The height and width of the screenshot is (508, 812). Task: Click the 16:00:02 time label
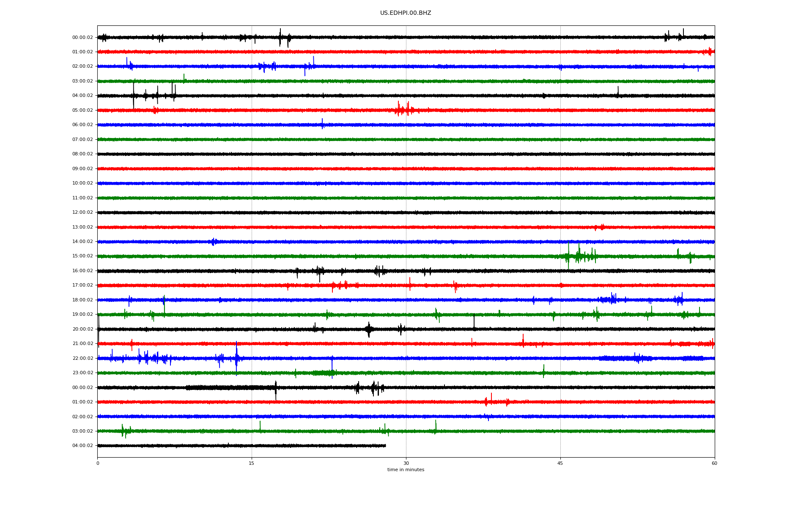82,271
